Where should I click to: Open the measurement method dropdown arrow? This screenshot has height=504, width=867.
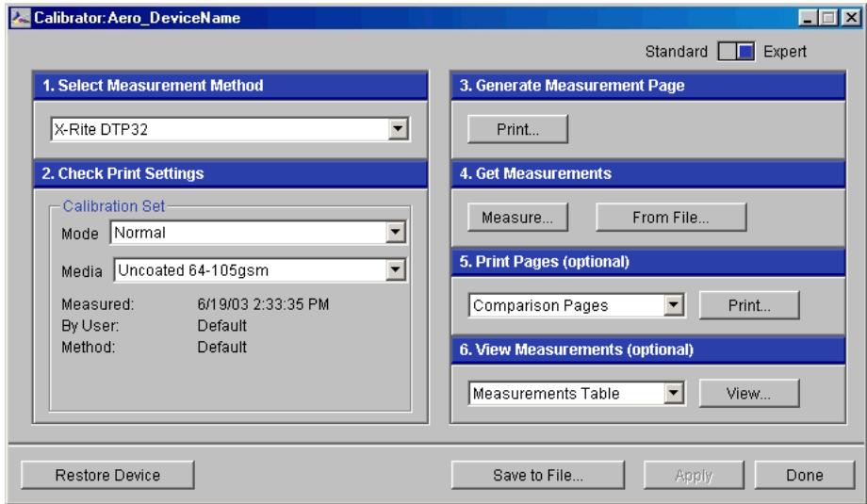pyautogui.click(x=398, y=129)
